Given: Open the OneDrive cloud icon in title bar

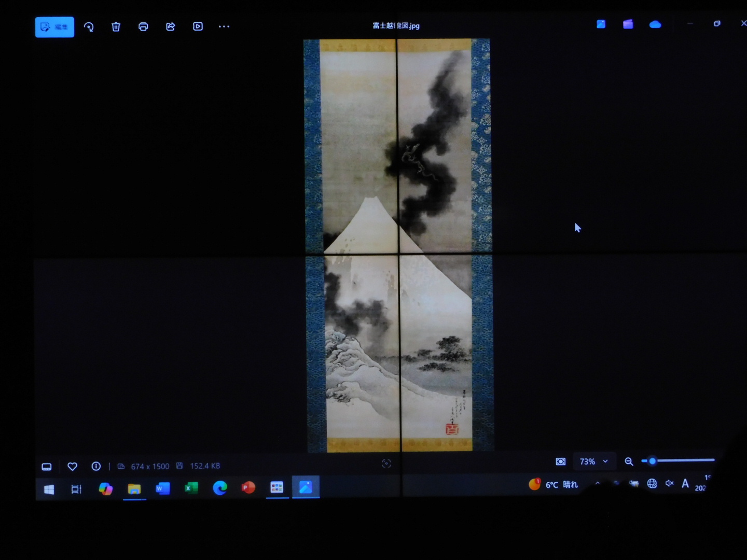Looking at the screenshot, I should point(655,24).
